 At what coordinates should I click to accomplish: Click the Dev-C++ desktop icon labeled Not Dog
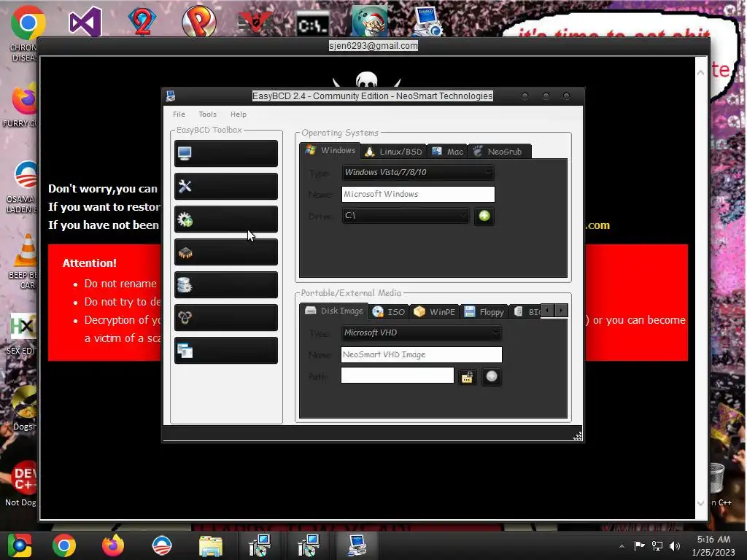coord(24,478)
